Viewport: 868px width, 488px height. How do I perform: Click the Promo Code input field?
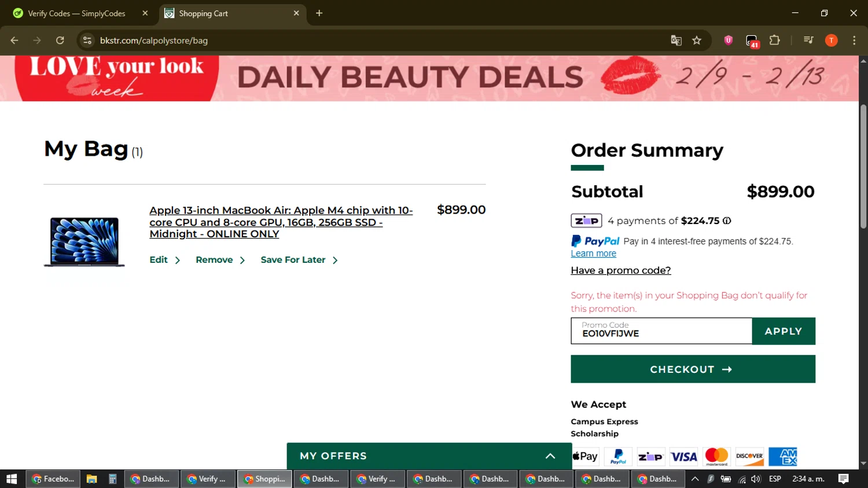click(x=661, y=331)
